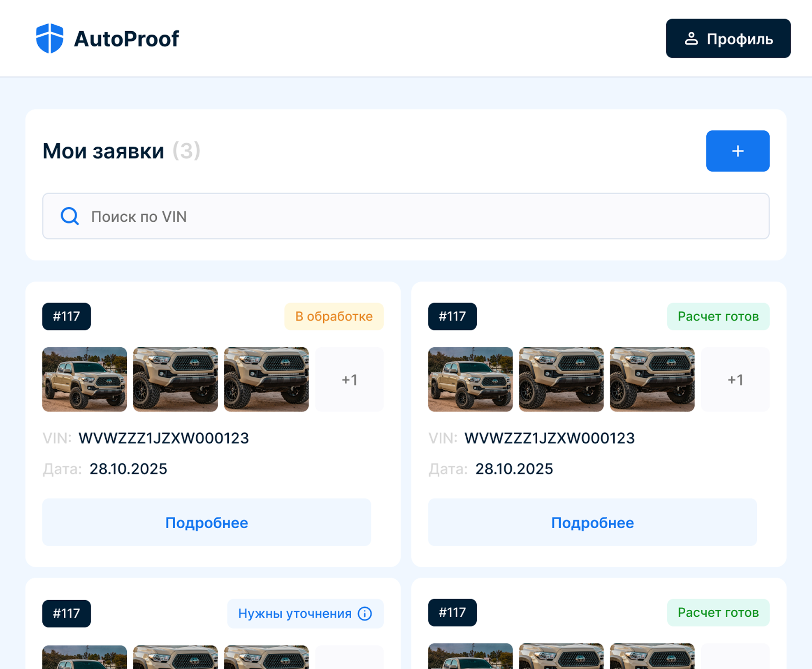Viewport: 812px width, 669px height.
Task: Click bottom-right card's Расчет готов badge
Action: [x=718, y=613]
